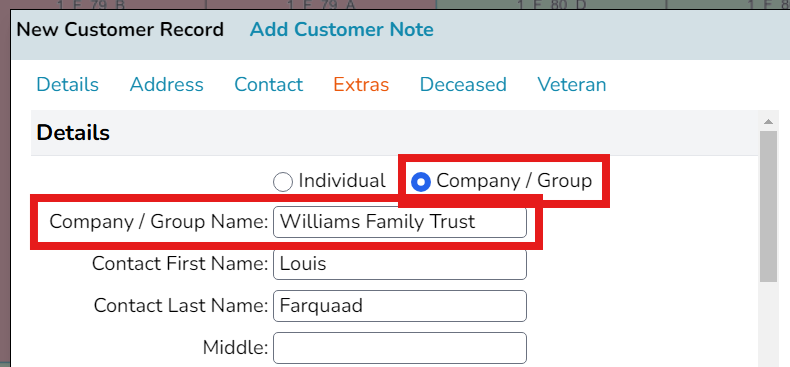The width and height of the screenshot is (790, 367).
Task: Click the Contact Last Name field with Farquaad
Action: [x=400, y=305]
